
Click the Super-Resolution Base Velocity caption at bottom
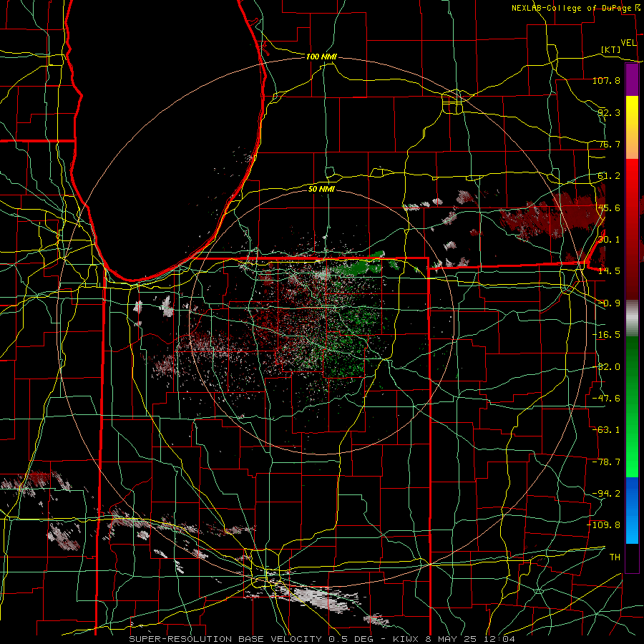pos(322,639)
